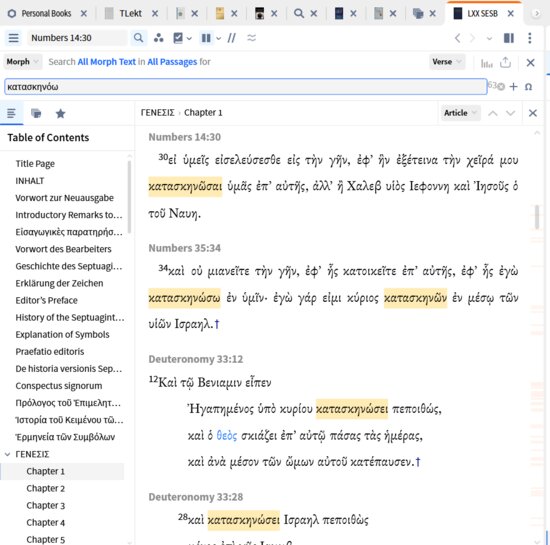
Task: Click the Numbers 14:30 reference box
Action: (77, 38)
